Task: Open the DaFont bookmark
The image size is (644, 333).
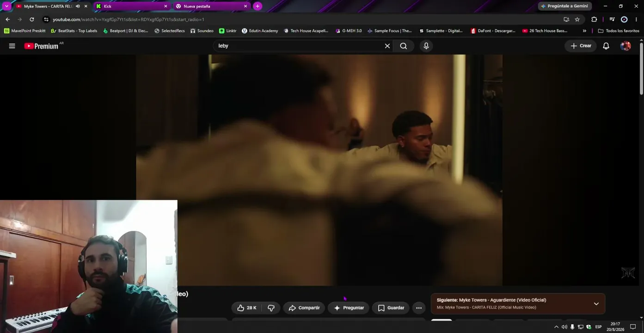Action: pos(493,31)
